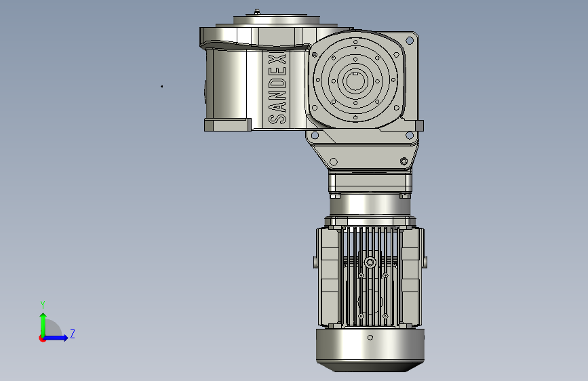
Task: Select the center bore of the round output flange
Action: (x=355, y=81)
